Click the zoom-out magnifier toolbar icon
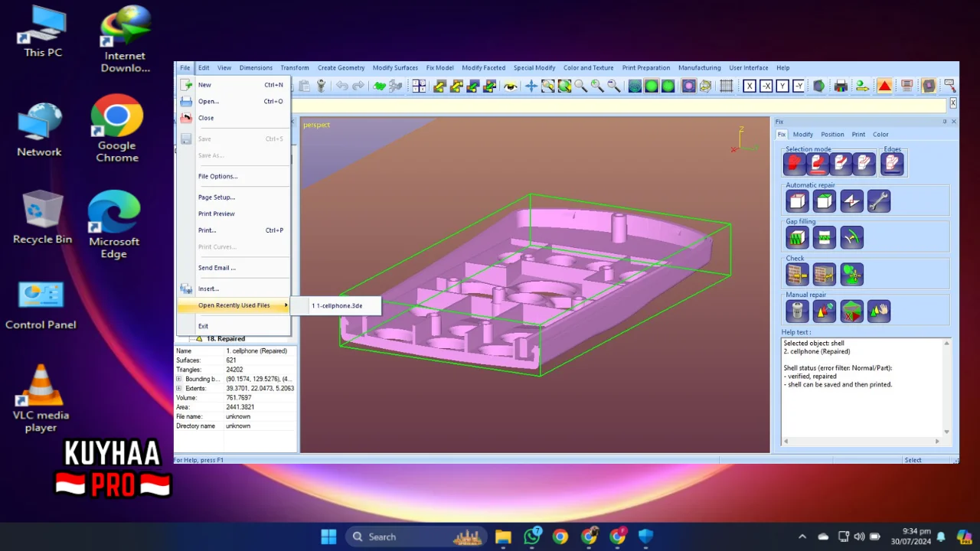Image resolution: width=980 pixels, height=551 pixels. tap(613, 86)
